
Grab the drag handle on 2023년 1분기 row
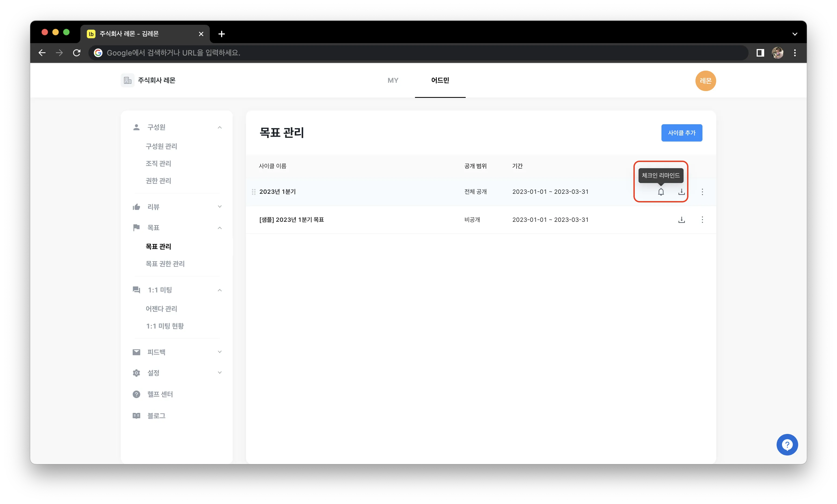(x=253, y=192)
